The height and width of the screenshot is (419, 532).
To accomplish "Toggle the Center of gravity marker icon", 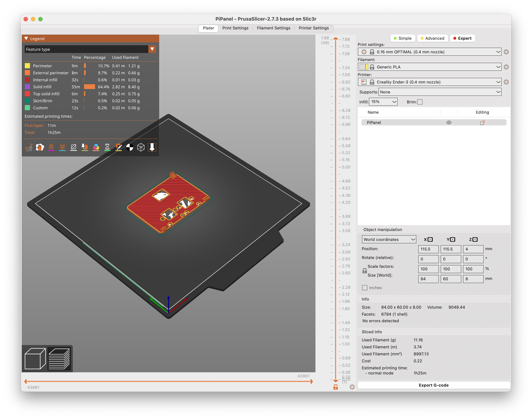I will (130, 147).
